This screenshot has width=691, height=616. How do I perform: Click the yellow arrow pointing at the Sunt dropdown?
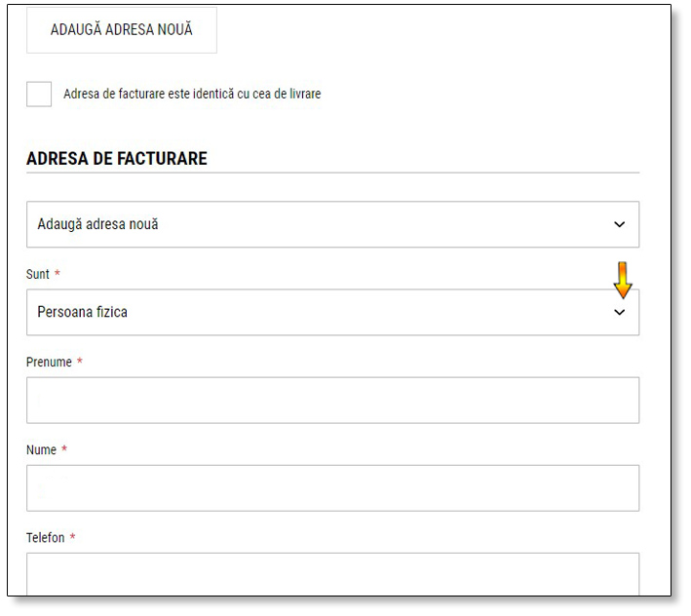[623, 280]
